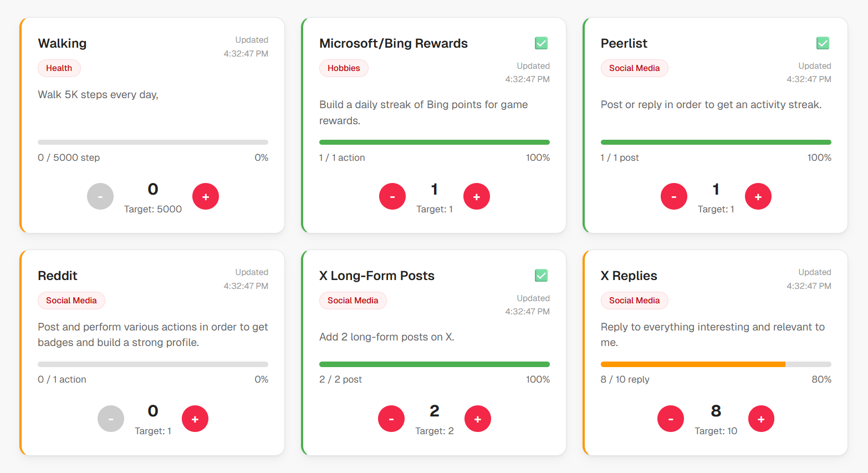Image resolution: width=868 pixels, height=473 pixels.
Task: Increment the Microsoft/Bing Rewards count
Action: pos(477,196)
